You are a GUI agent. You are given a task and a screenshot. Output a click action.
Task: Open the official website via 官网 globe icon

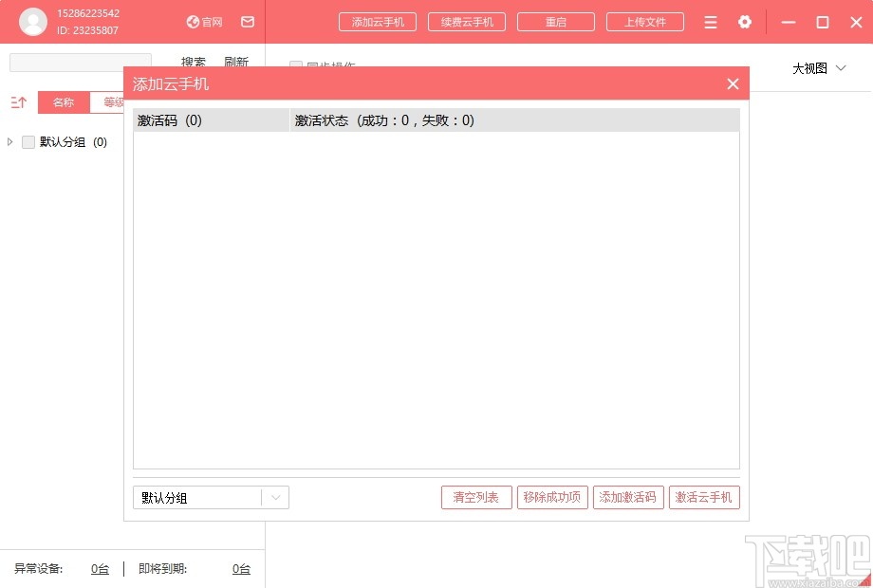[202, 21]
